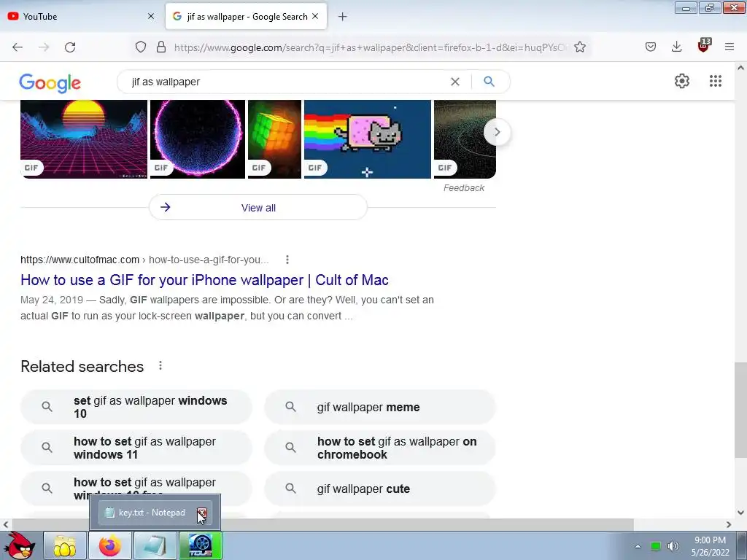Open a new browser tab

coord(343,17)
